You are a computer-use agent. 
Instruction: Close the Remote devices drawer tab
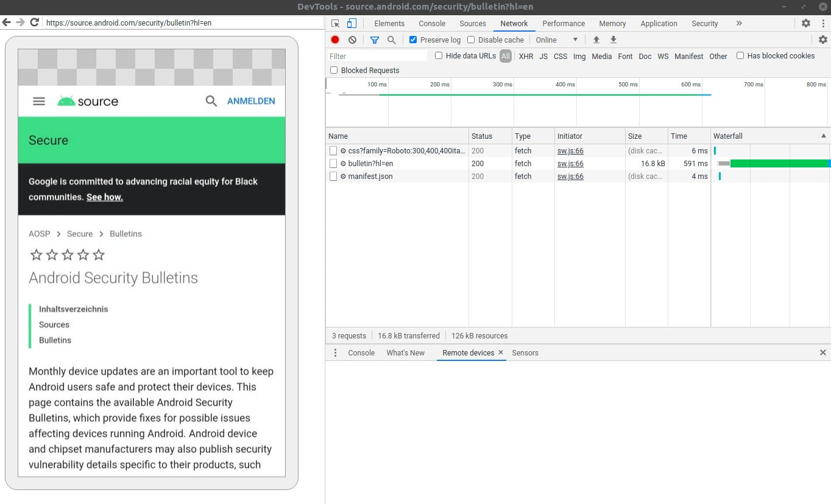pos(501,352)
